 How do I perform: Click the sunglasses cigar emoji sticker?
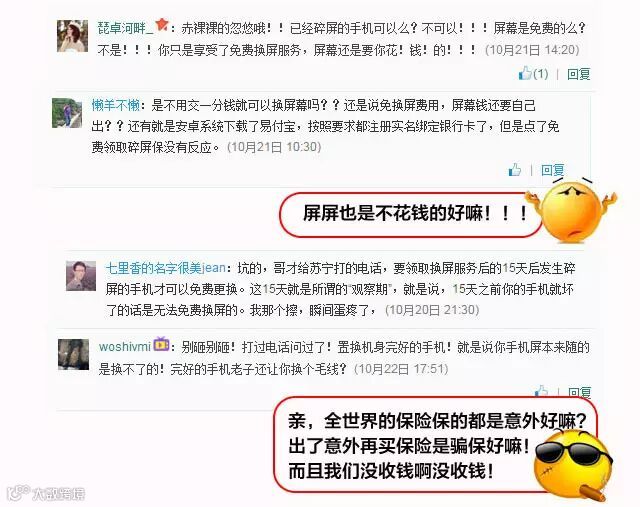pos(573,465)
